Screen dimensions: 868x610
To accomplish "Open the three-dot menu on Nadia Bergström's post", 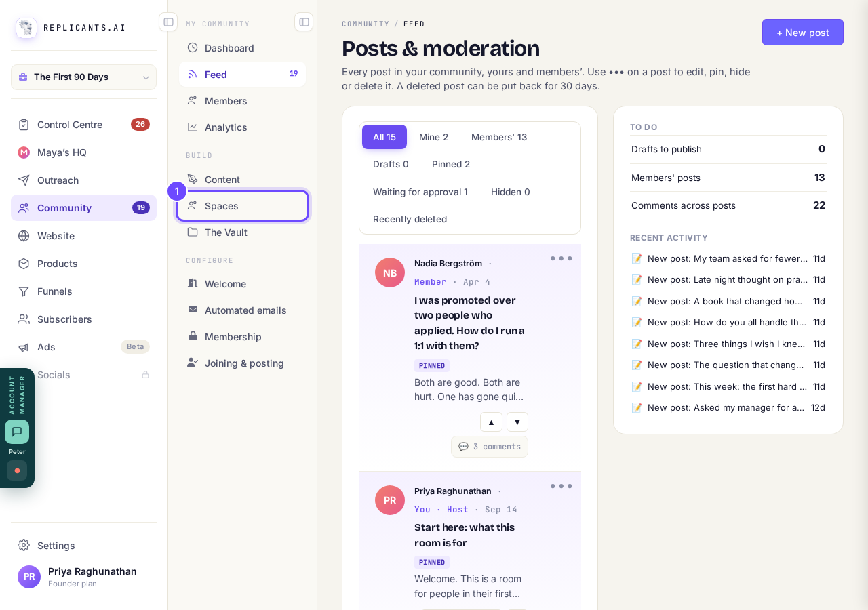I will [561, 258].
